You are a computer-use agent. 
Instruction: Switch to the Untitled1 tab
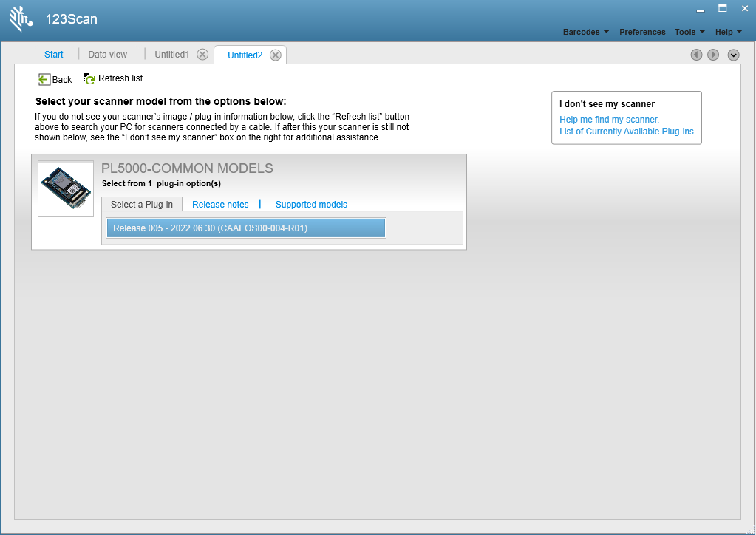[172, 55]
